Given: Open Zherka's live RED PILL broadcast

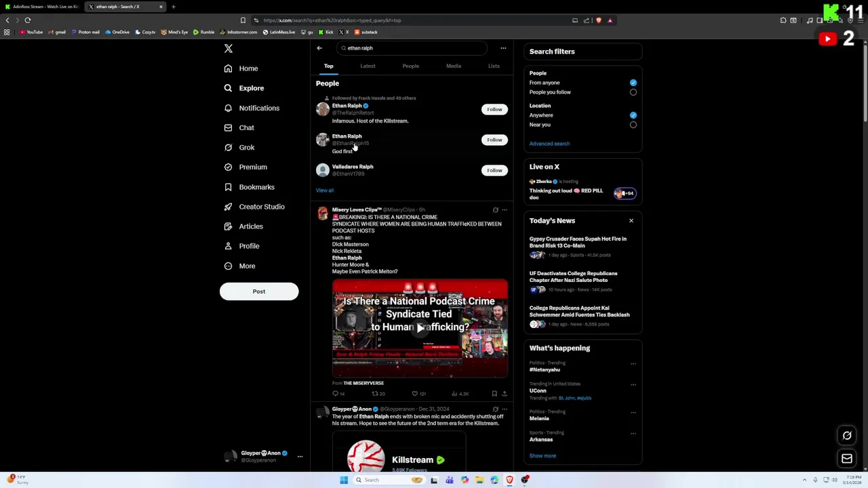Looking at the screenshot, I should 582,189.
